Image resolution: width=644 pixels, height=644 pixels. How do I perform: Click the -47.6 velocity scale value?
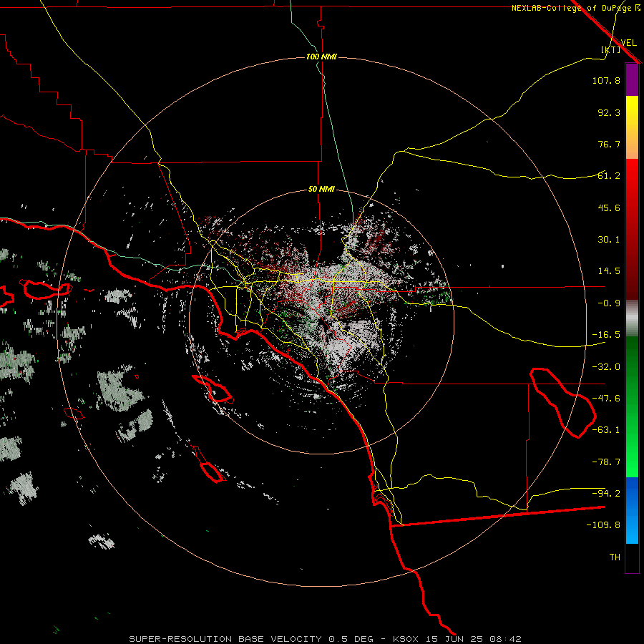click(606, 399)
